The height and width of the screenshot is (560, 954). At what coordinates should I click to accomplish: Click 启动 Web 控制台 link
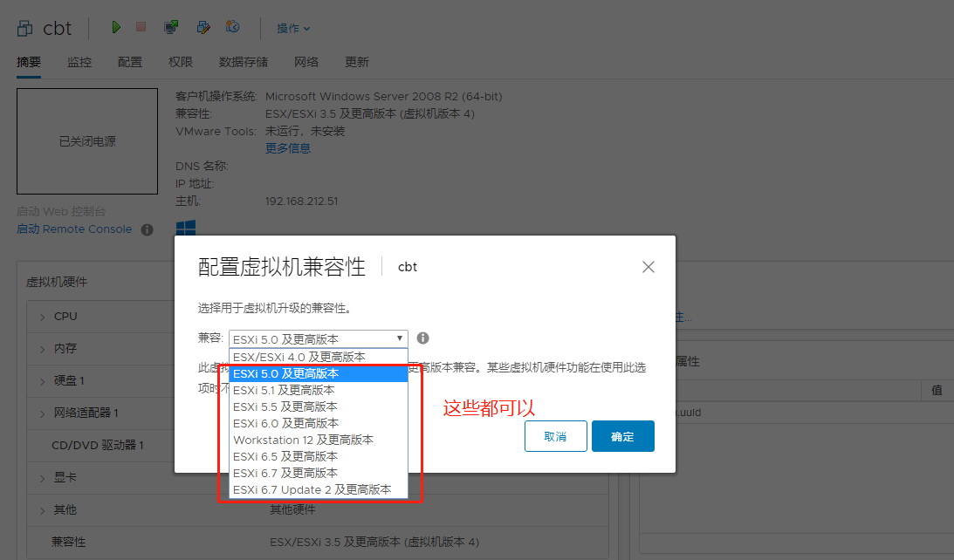click(61, 212)
